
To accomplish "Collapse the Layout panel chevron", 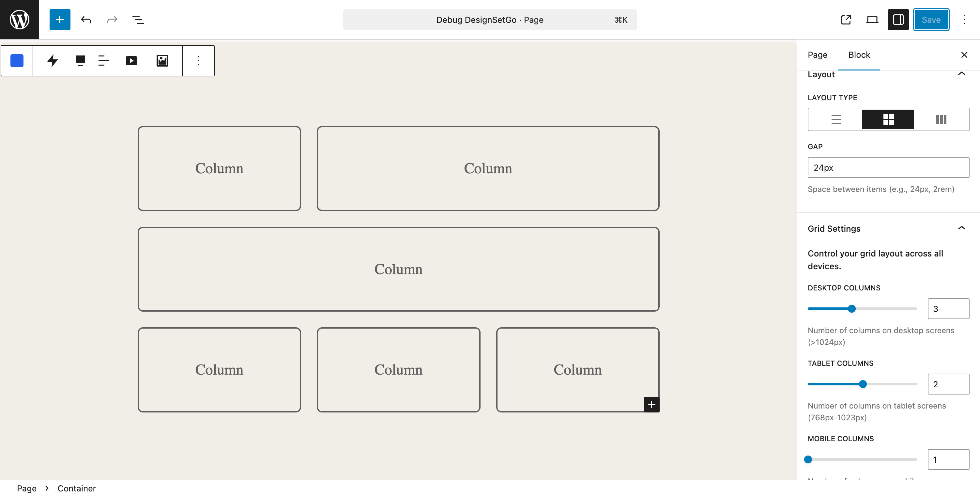I will tap(961, 74).
